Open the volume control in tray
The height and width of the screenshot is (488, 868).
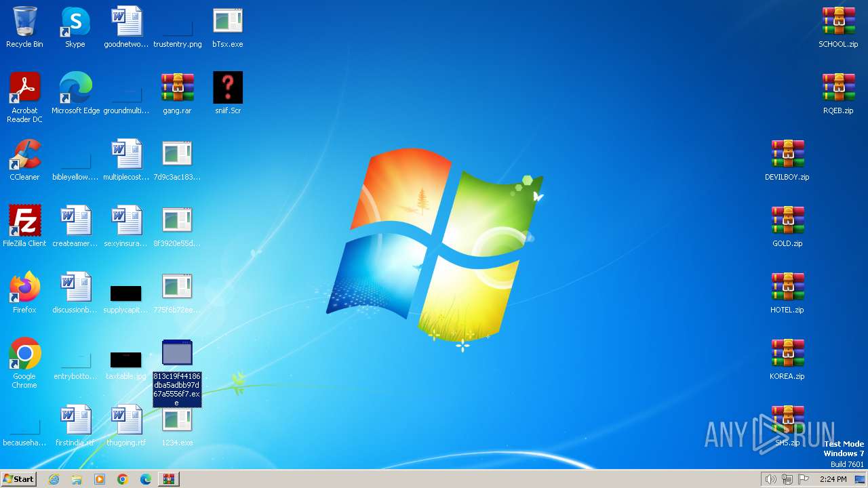tap(770, 479)
